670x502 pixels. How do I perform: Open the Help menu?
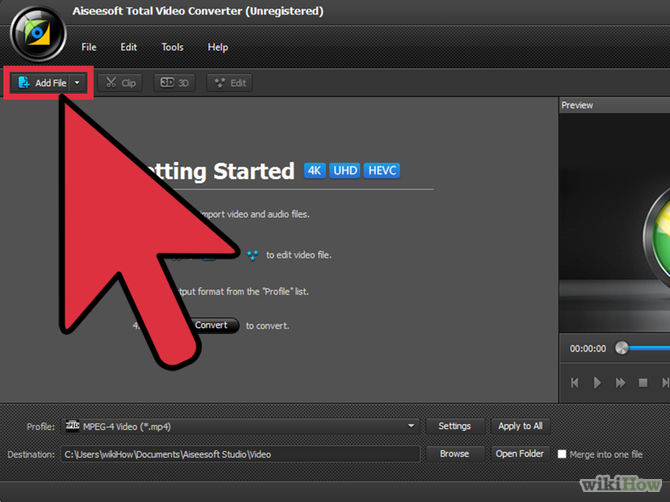[217, 47]
